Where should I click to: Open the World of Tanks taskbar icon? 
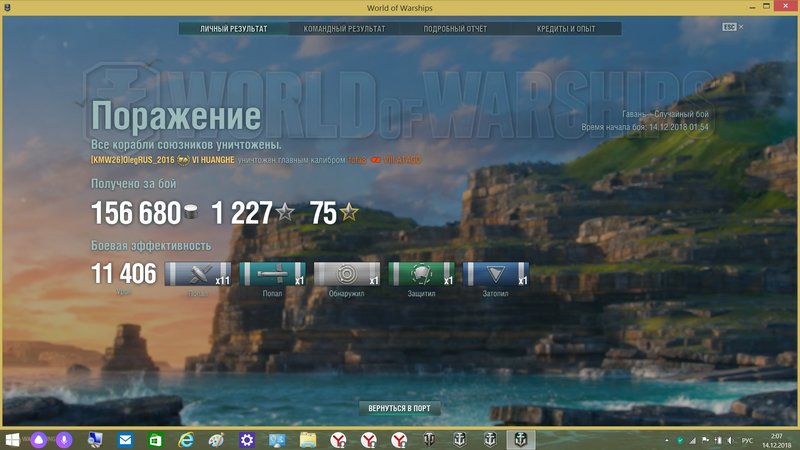pyautogui.click(x=429, y=440)
